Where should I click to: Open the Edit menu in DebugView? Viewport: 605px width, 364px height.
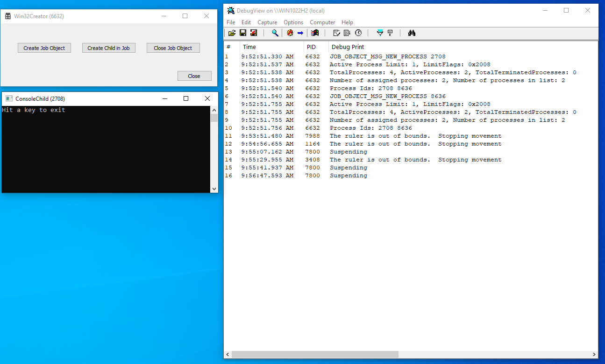coord(246,22)
